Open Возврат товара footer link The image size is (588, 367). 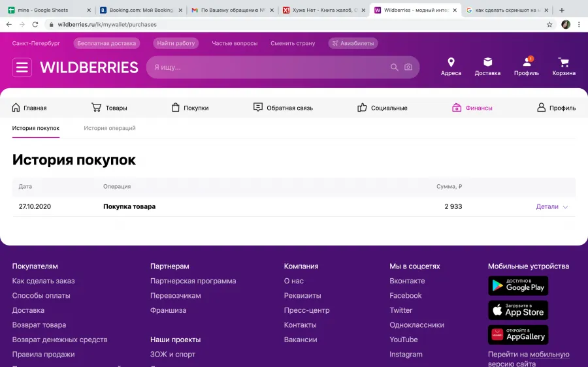tap(39, 325)
